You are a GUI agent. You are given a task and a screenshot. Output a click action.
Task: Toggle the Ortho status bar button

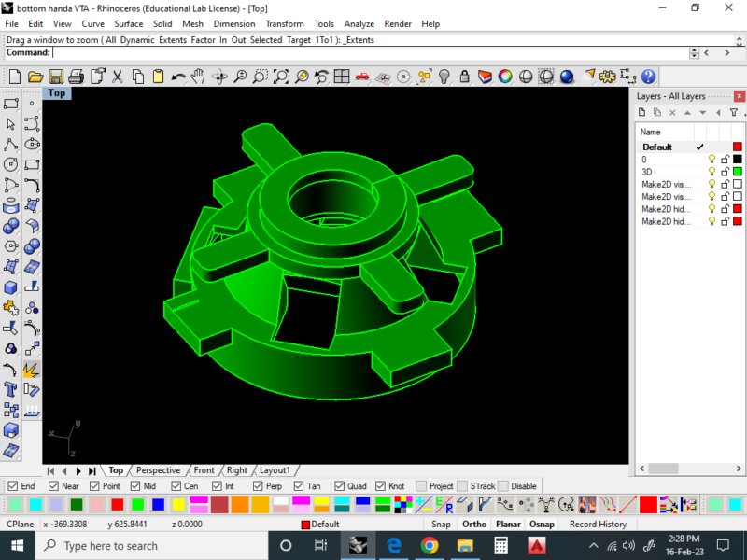pos(474,524)
